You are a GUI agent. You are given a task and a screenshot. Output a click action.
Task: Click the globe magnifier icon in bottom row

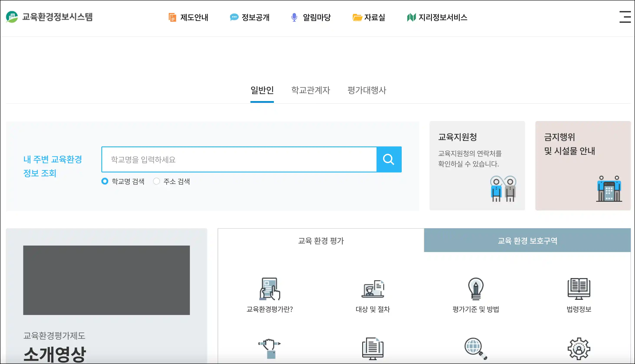476,349
